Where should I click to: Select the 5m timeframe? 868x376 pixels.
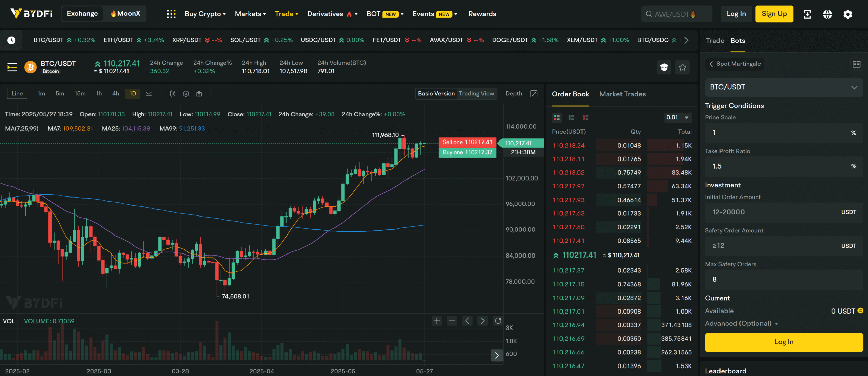coord(60,94)
